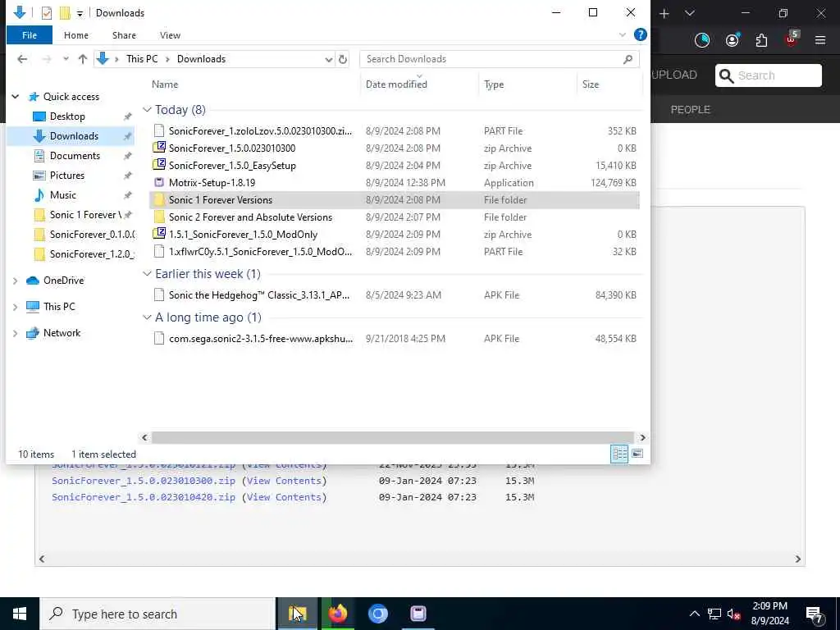Click the Motrix taskbar icon
The height and width of the screenshot is (630, 840).
tap(418, 614)
